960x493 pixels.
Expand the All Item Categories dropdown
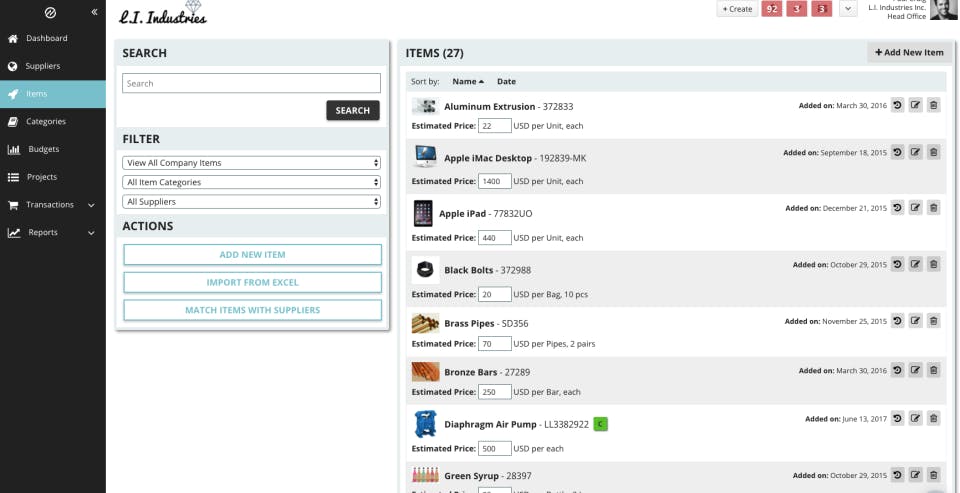click(251, 183)
